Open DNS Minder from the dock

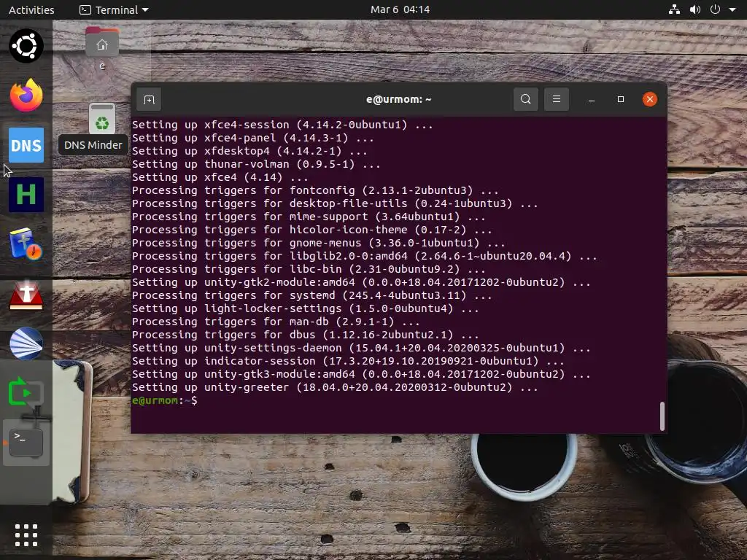pos(26,145)
